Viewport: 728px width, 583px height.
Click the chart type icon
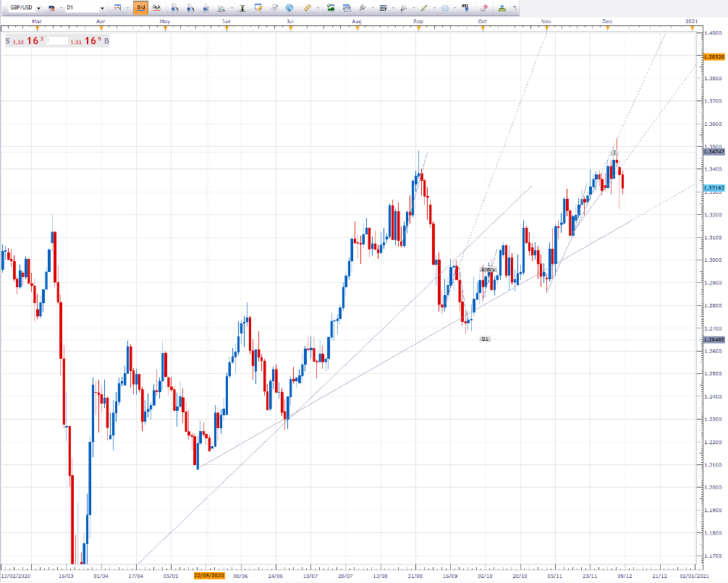point(117,8)
